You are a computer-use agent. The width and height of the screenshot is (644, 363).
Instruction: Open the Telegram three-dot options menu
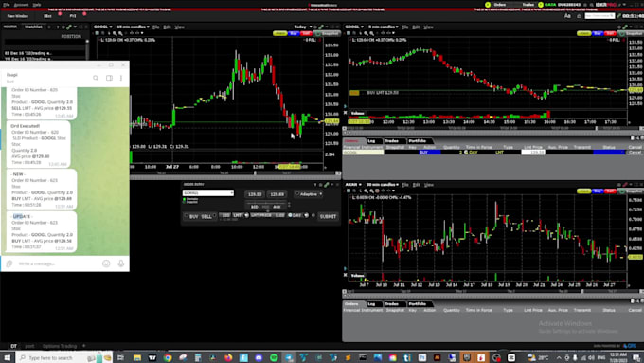(121, 78)
